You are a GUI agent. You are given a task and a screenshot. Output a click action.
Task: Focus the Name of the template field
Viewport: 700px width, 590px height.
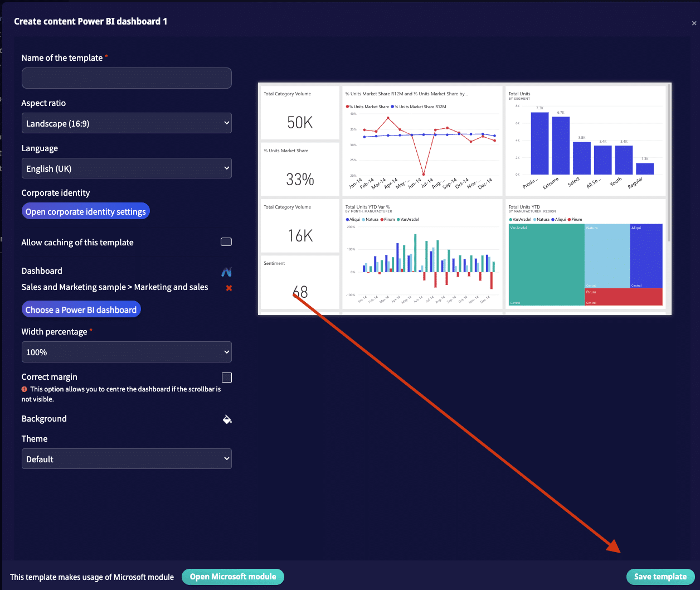(x=127, y=78)
